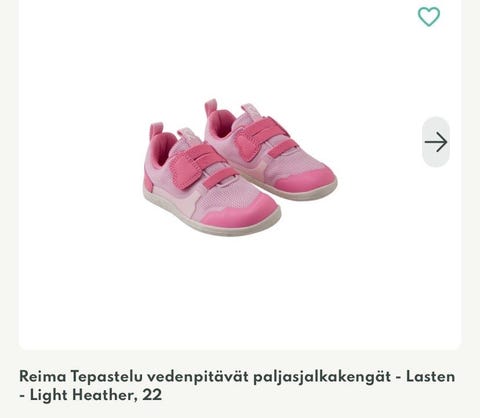Screen dimensions: 480x418
Task: Open the pink shoes product photo
Action: tap(240, 168)
